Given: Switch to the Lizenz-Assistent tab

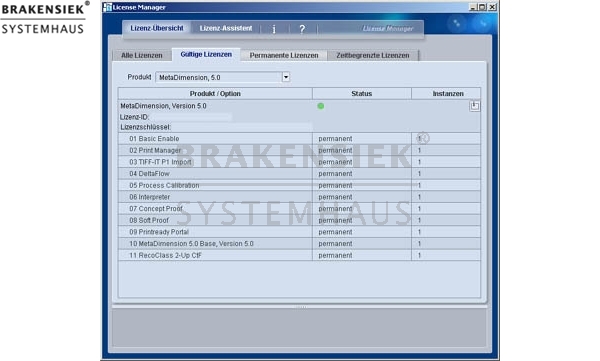Looking at the screenshot, I should pyautogui.click(x=226, y=28).
